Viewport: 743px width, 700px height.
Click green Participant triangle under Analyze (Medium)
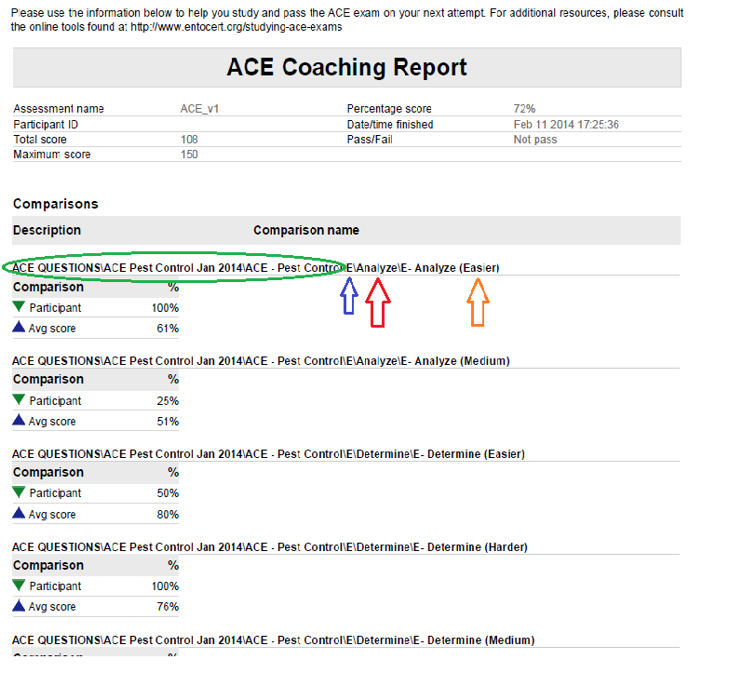pos(19,400)
